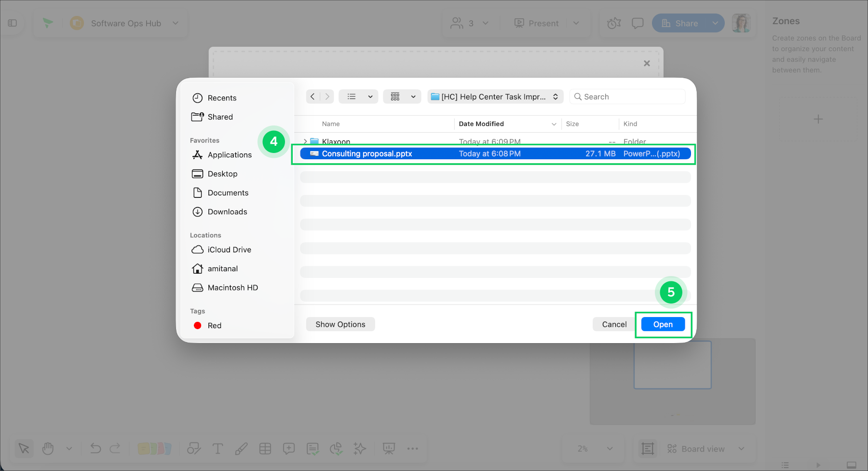Click the undo arrow icon
Image resolution: width=868 pixels, height=471 pixels.
point(95,449)
